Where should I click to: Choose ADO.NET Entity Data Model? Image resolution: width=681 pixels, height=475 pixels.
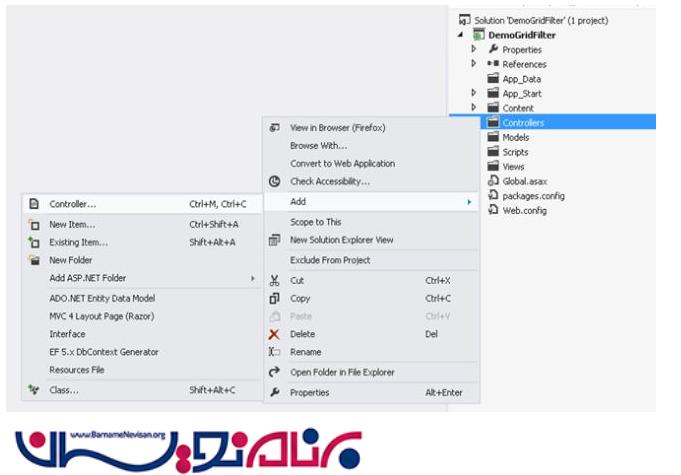pyautogui.click(x=142, y=298)
